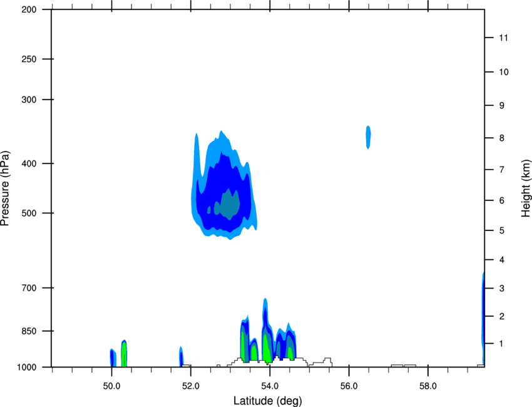Screen dimensions: 532x407
Task: Click height label 1 km
Action: [502, 344]
